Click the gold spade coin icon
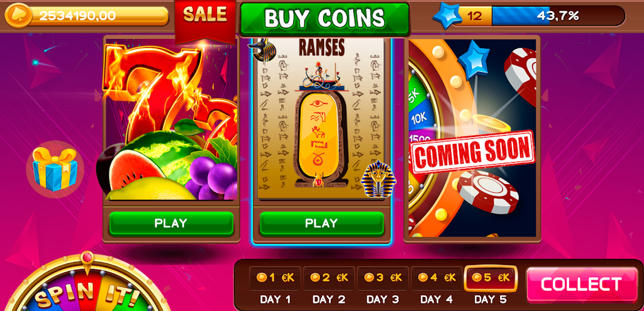The image size is (644, 311). coord(18,16)
